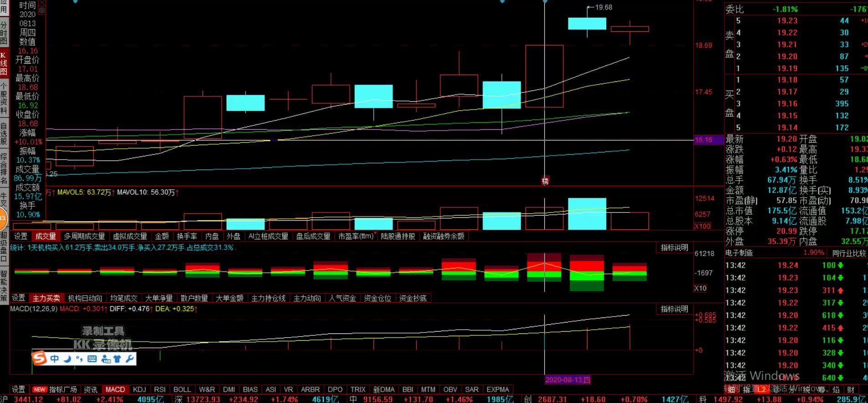The height and width of the screenshot is (403, 868).
Task: Select the RSI indicator tab
Action: (159, 389)
